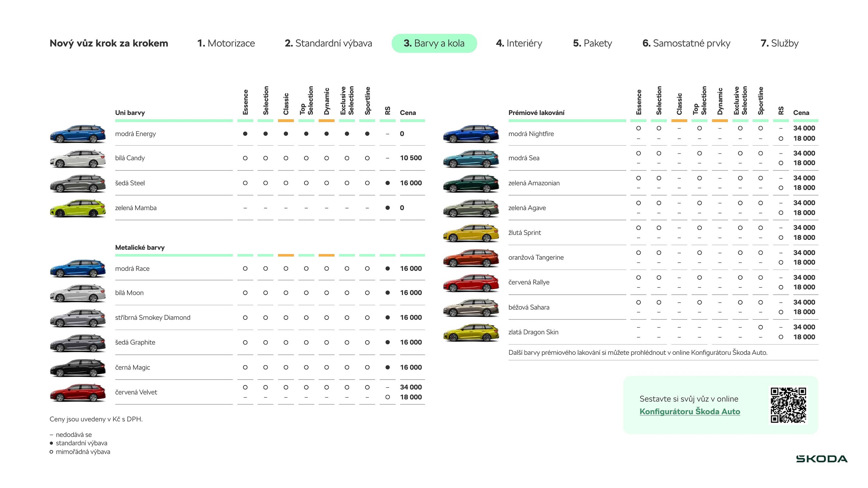Open the Prémiové lakování section
This screenshot has height=488, width=868.
tap(537, 112)
